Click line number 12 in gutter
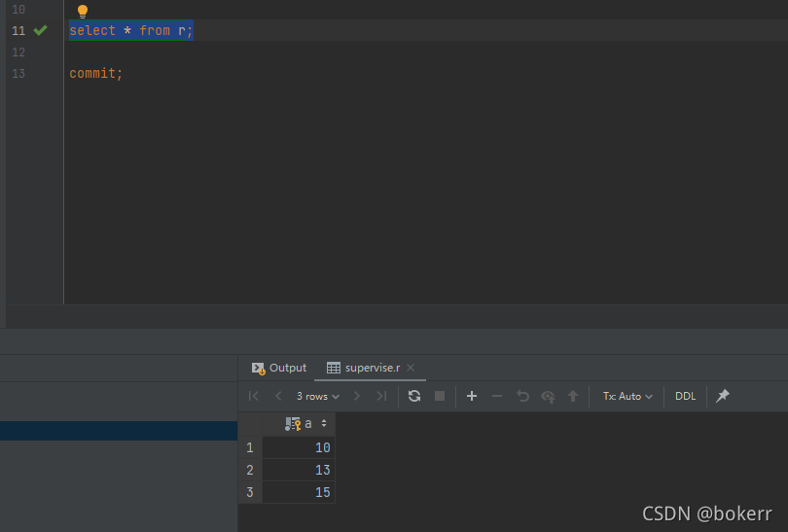Screen dimensions: 788x532 tap(18, 53)
